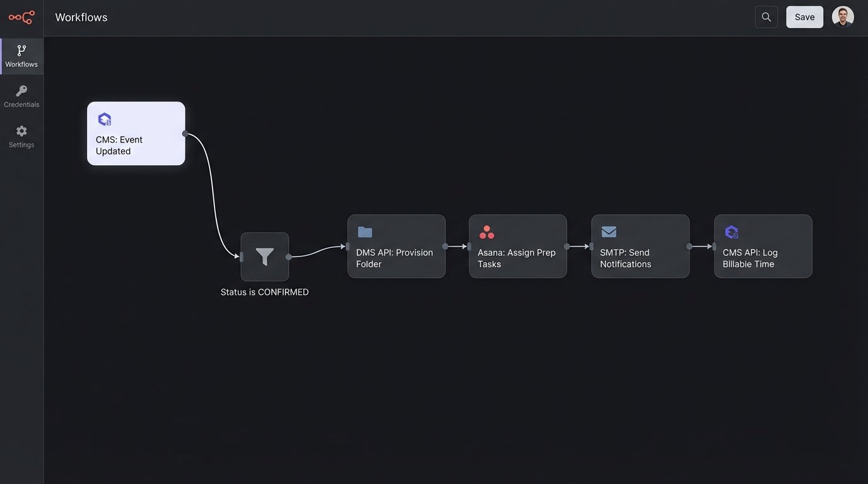
Task: Open the user profile avatar menu
Action: [x=842, y=16]
